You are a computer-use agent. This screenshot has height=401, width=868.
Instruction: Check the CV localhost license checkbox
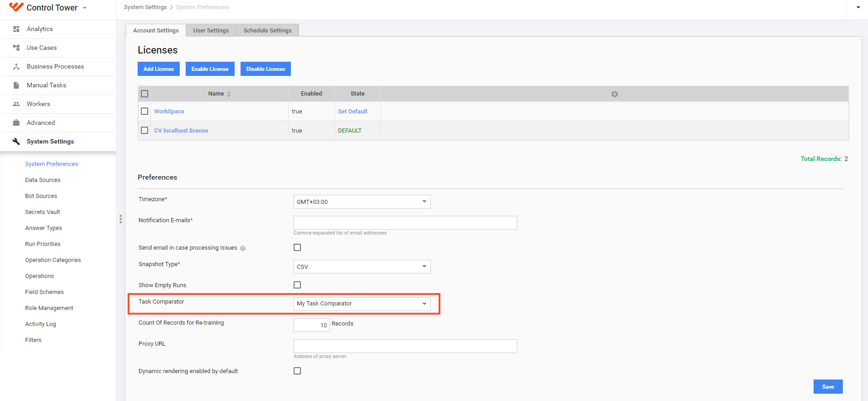[145, 130]
